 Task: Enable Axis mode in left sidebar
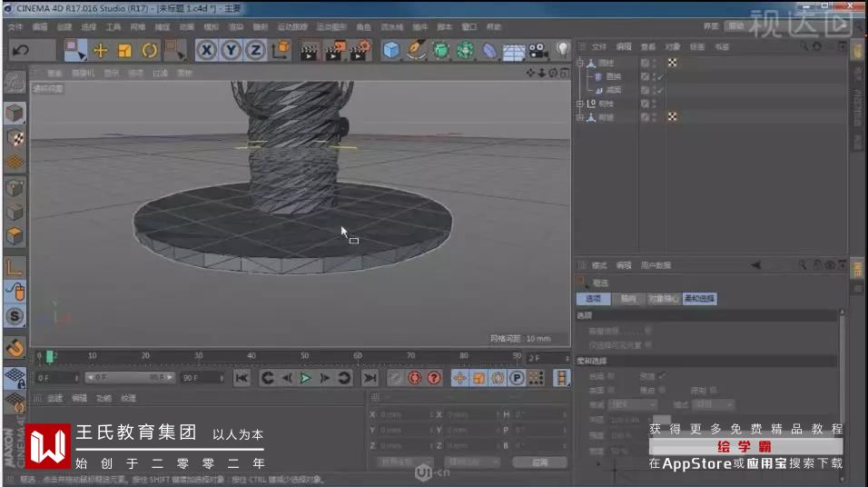click(15, 267)
